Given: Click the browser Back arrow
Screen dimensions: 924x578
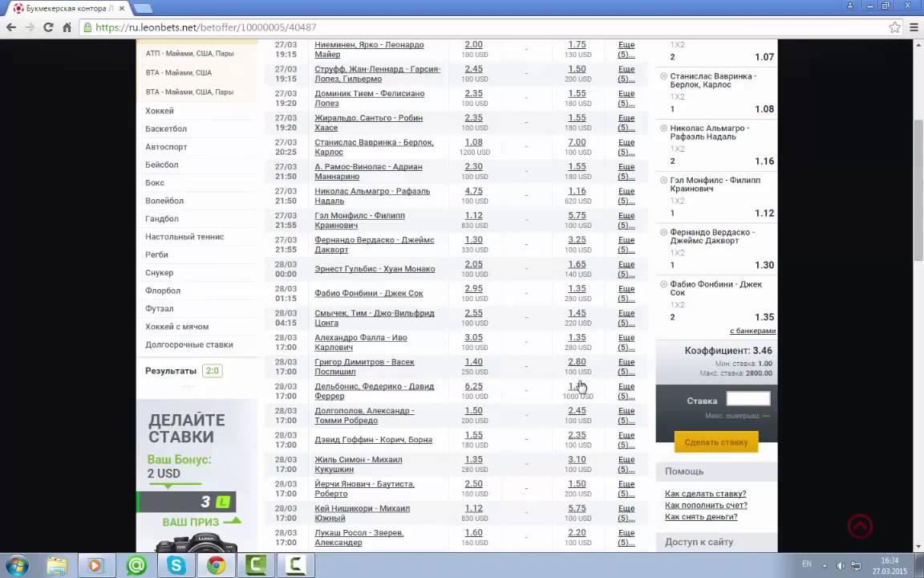Looking at the screenshot, I should [x=11, y=27].
